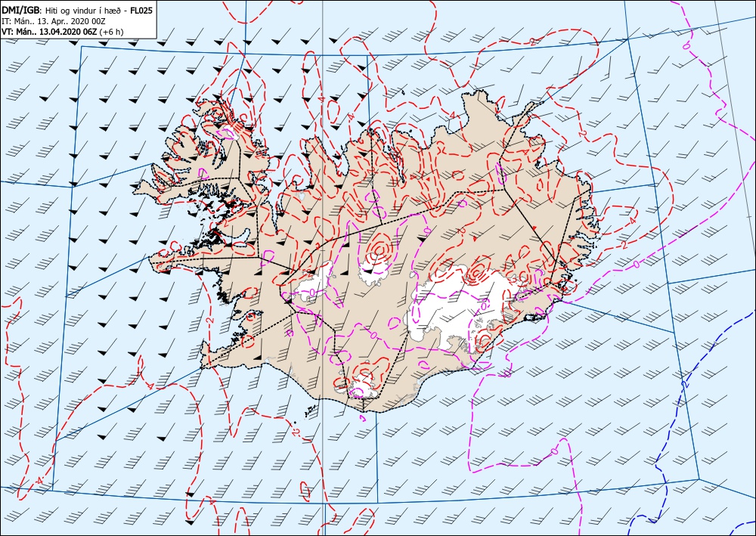The height and width of the screenshot is (536, 756).
Task: Select the 'FL025' flight level label
Action: coord(141,10)
